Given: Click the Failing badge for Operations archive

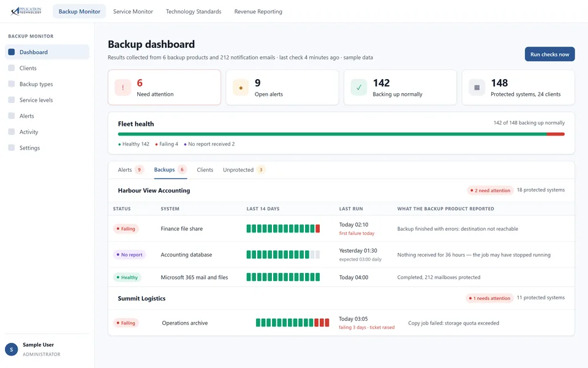Looking at the screenshot, I should click(126, 323).
